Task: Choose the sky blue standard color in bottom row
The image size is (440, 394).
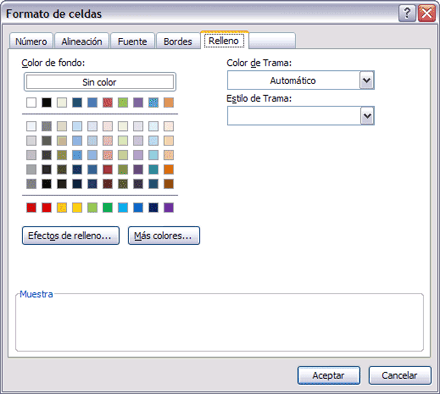Action: (x=123, y=208)
